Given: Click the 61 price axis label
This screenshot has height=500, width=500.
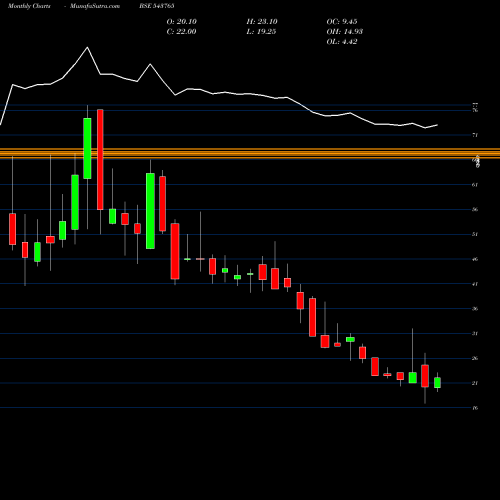Looking at the screenshot, I should pos(475,185).
